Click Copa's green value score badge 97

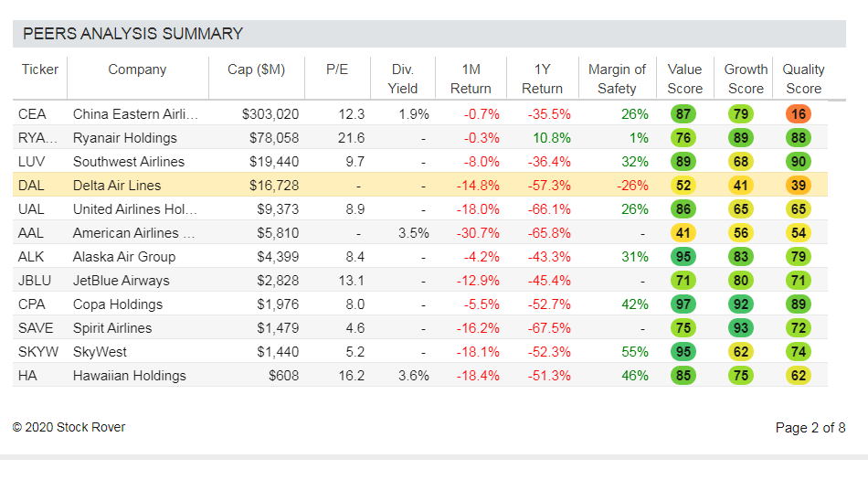[x=683, y=304]
